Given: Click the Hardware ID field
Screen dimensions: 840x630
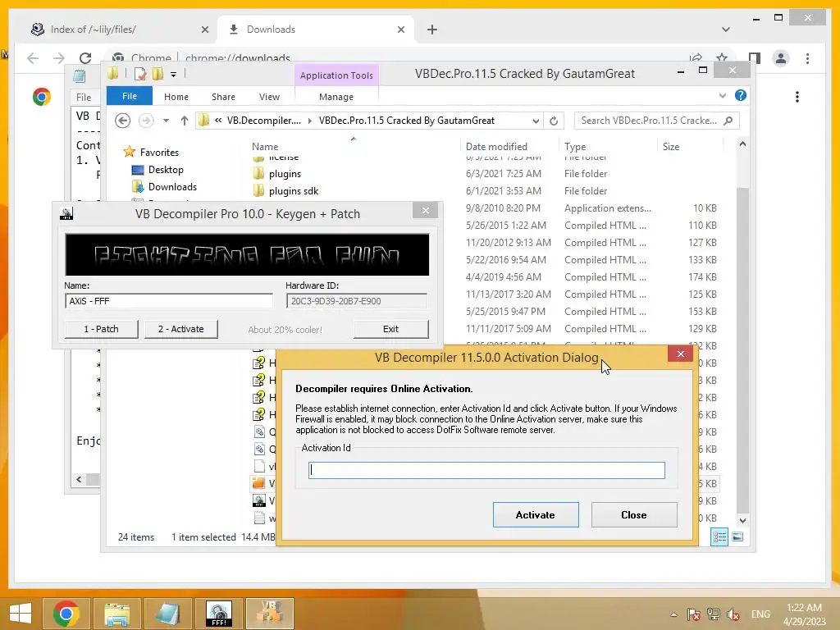Looking at the screenshot, I should pyautogui.click(x=356, y=301).
